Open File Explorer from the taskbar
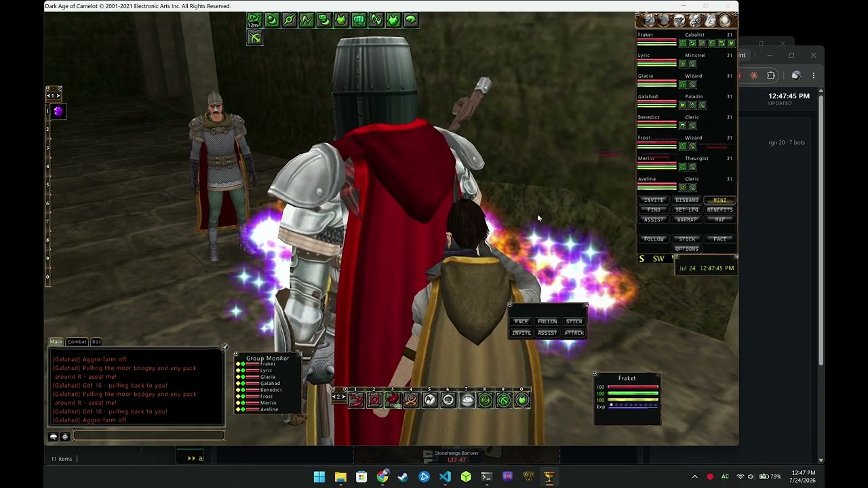Viewport: 868px width, 488px height. (340, 476)
